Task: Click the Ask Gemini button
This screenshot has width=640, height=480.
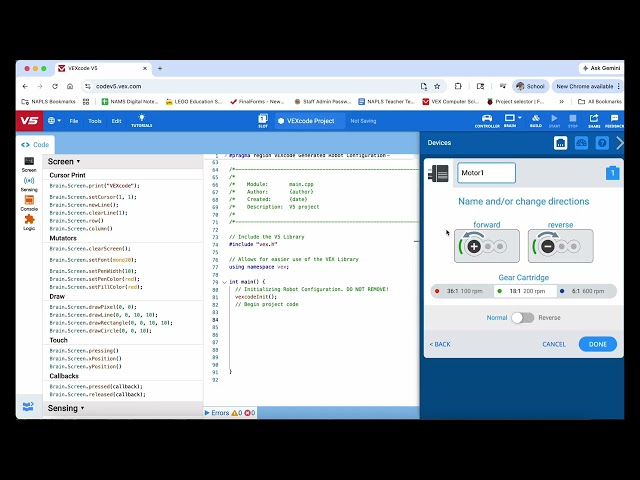Action: [x=601, y=68]
